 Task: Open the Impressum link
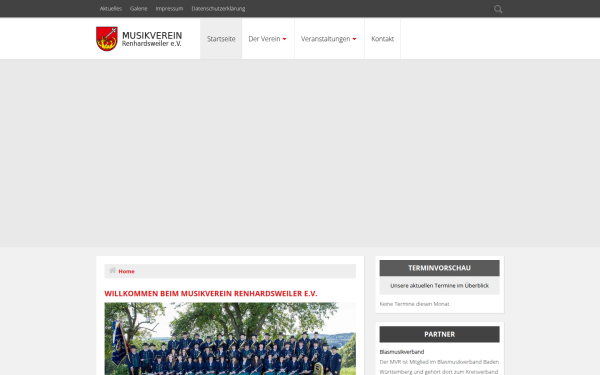click(x=169, y=8)
